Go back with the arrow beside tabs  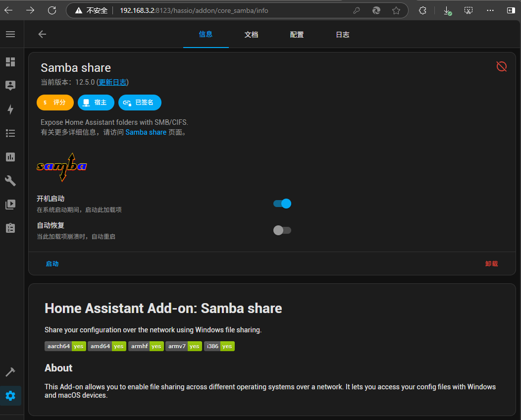point(42,34)
